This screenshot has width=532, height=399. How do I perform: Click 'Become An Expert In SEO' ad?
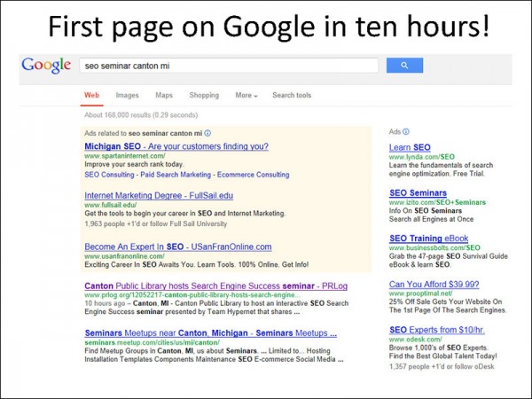(177, 246)
